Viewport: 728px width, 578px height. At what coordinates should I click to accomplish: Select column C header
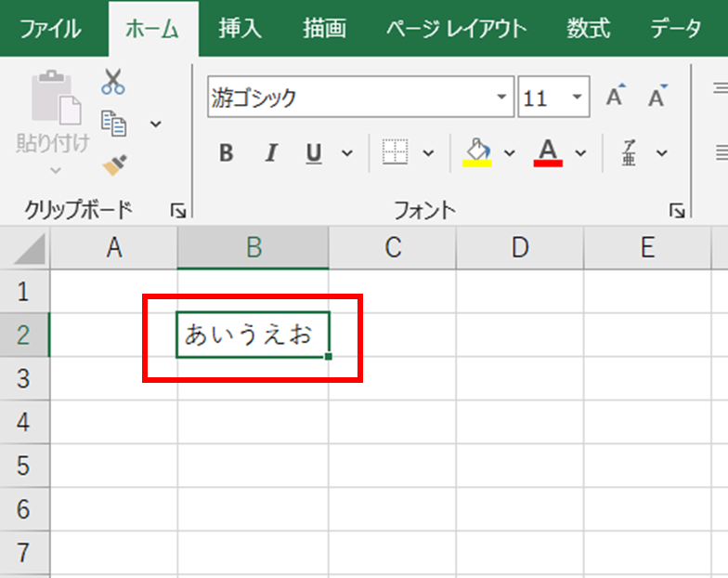coord(392,247)
